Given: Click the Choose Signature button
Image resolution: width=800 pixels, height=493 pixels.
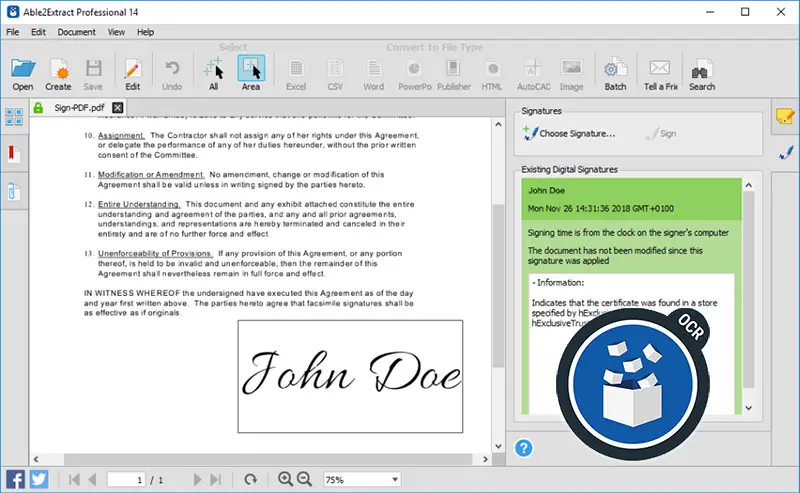Looking at the screenshot, I should pos(569,133).
